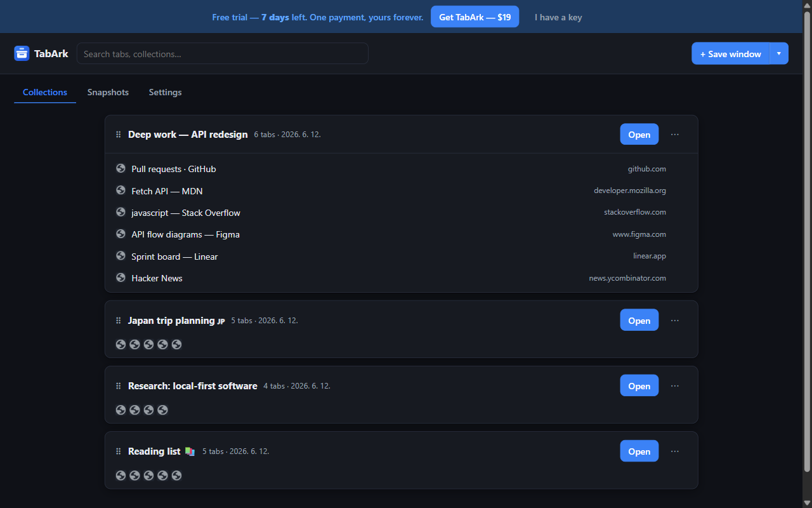The height and width of the screenshot is (508, 812).
Task: Open the Research: local-first software tabs
Action: click(639, 386)
